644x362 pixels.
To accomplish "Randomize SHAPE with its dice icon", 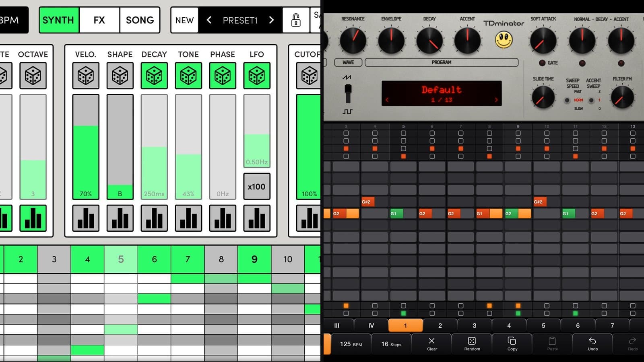I will click(120, 76).
